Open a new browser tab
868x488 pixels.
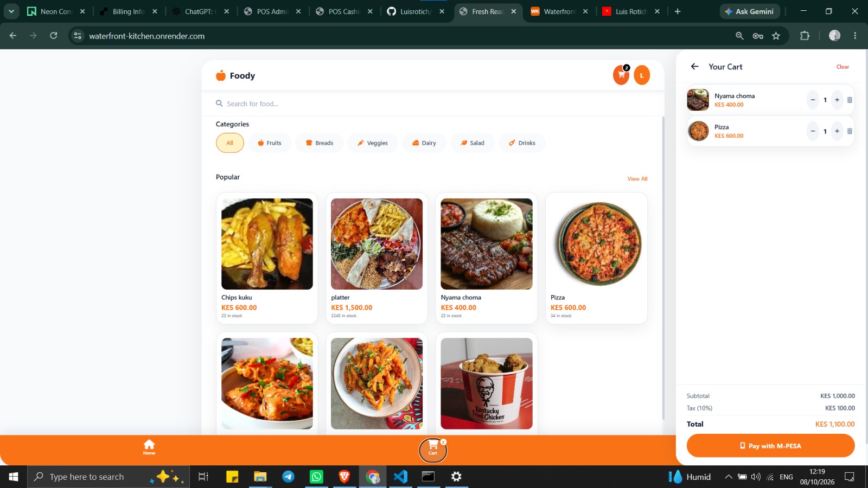coord(678,11)
